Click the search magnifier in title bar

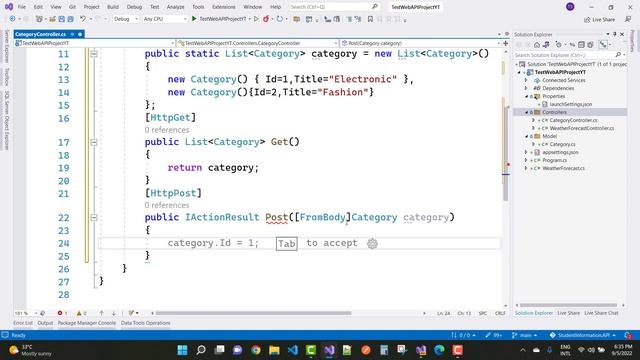pos(375,7)
